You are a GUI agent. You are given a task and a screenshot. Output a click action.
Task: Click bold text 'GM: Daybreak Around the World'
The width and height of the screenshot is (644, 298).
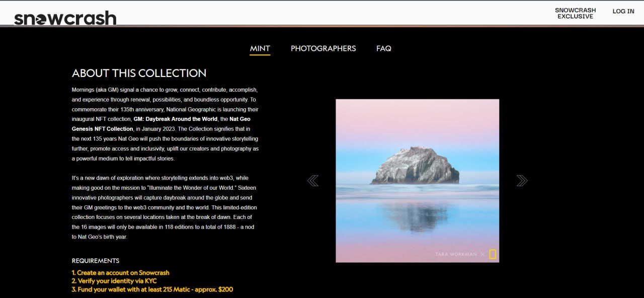176,119
